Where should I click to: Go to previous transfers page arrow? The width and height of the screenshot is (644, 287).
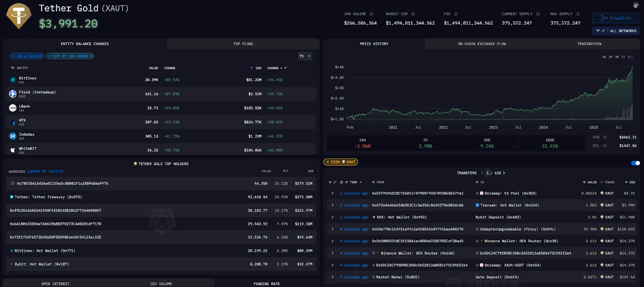[482, 173]
